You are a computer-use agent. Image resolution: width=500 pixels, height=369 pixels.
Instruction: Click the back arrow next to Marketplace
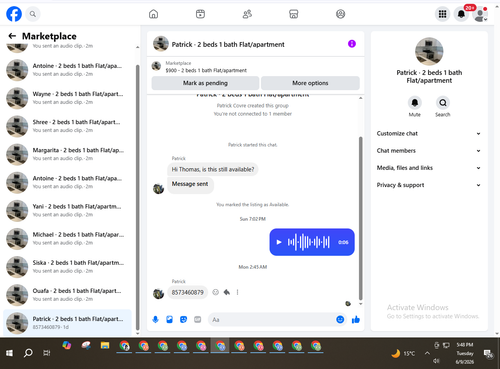12,36
